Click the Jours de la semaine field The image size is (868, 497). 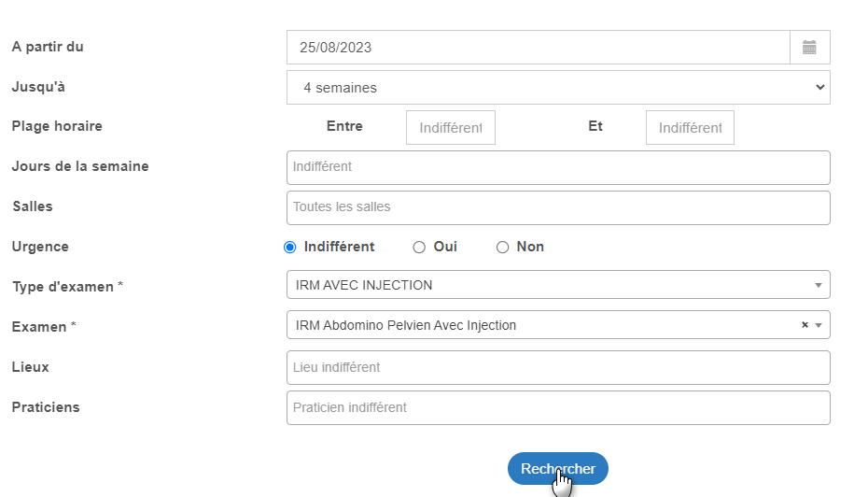coord(558,167)
